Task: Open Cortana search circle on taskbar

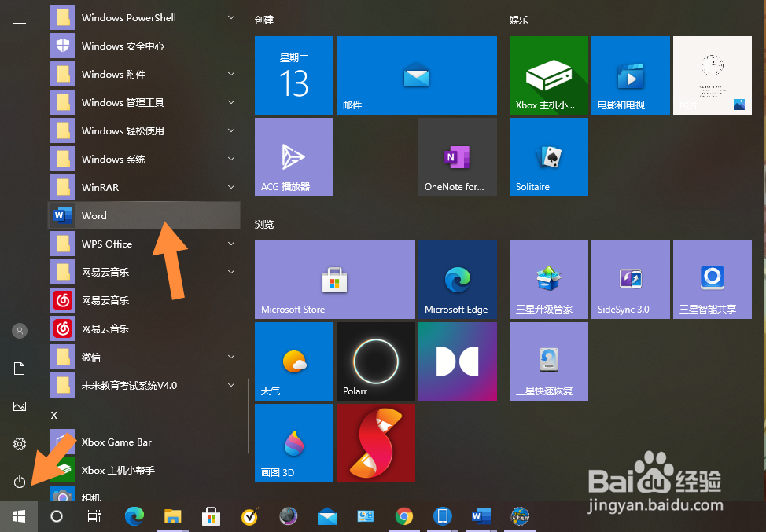Action: (x=57, y=516)
